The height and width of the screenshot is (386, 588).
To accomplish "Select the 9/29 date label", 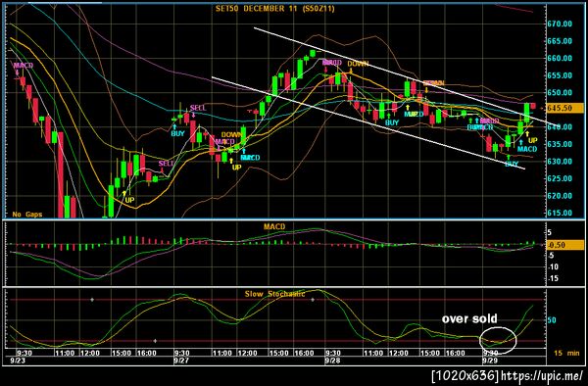I will (489, 361).
